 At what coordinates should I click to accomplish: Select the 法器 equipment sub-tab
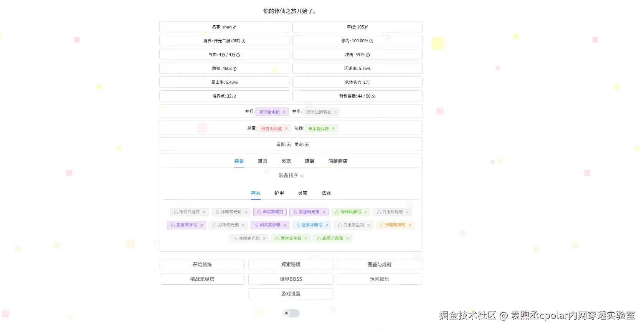pyautogui.click(x=326, y=193)
